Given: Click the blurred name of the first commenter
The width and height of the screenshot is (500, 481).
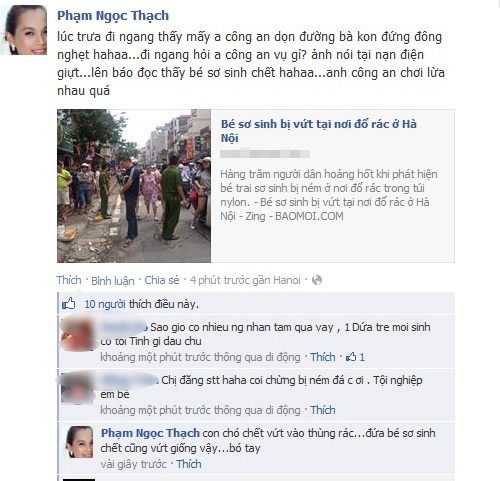Looking at the screenshot, I should click(124, 327).
